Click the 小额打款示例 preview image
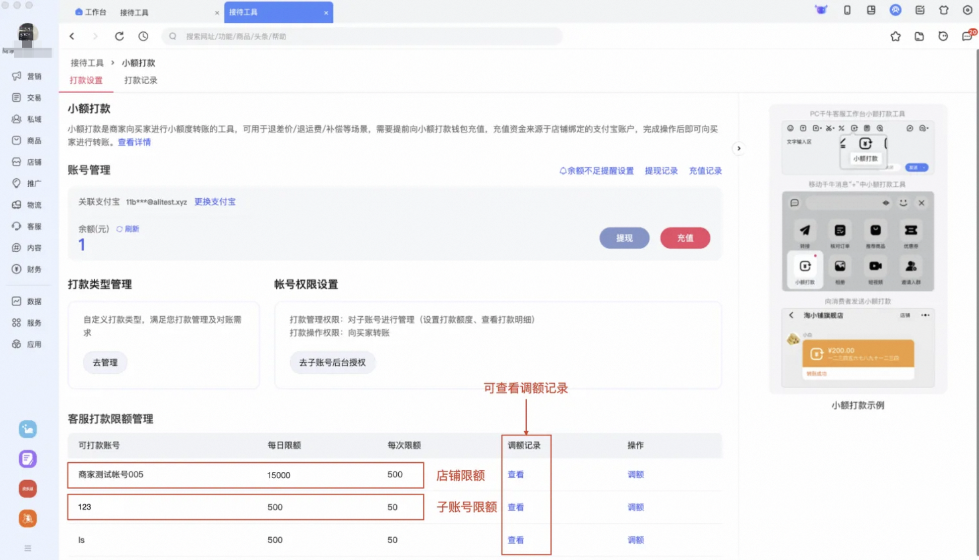 coord(857,249)
